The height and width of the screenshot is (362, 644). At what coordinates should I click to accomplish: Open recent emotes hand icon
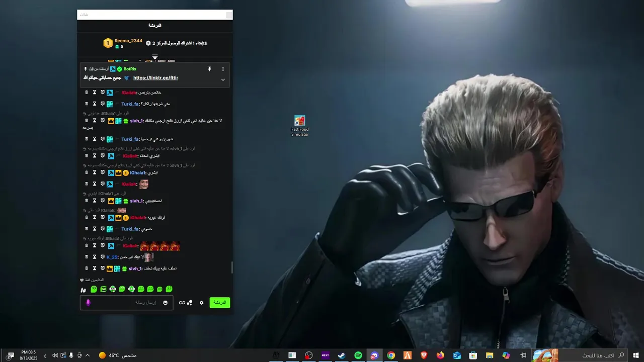point(83,290)
